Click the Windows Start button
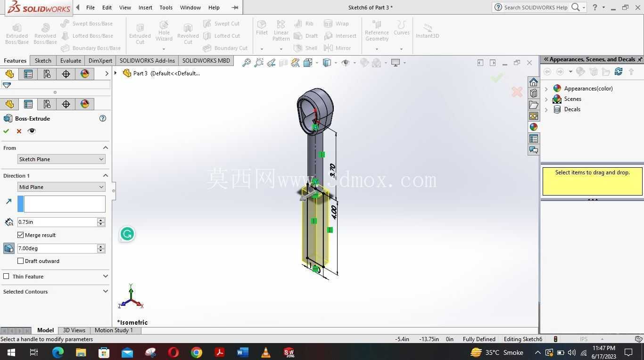644x360 pixels. point(11,352)
